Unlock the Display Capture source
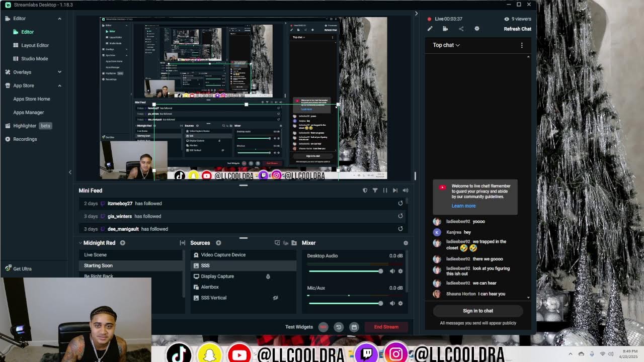644x362 pixels. (268, 277)
